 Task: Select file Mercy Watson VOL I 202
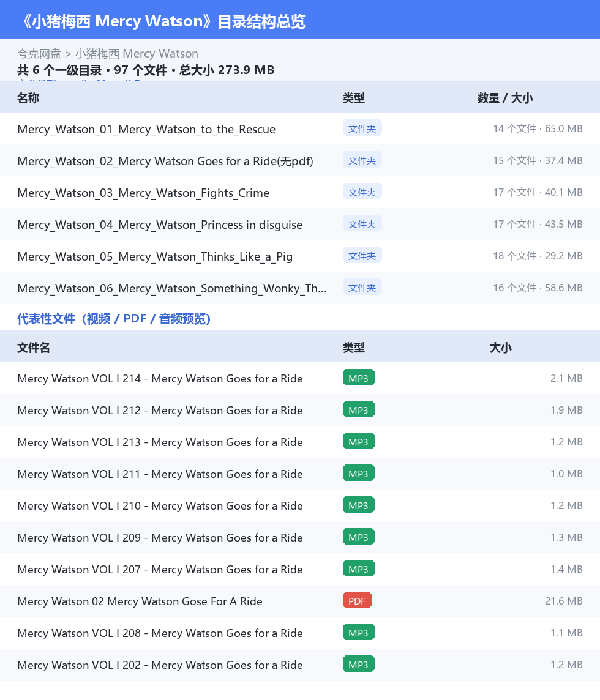pyautogui.click(x=160, y=665)
